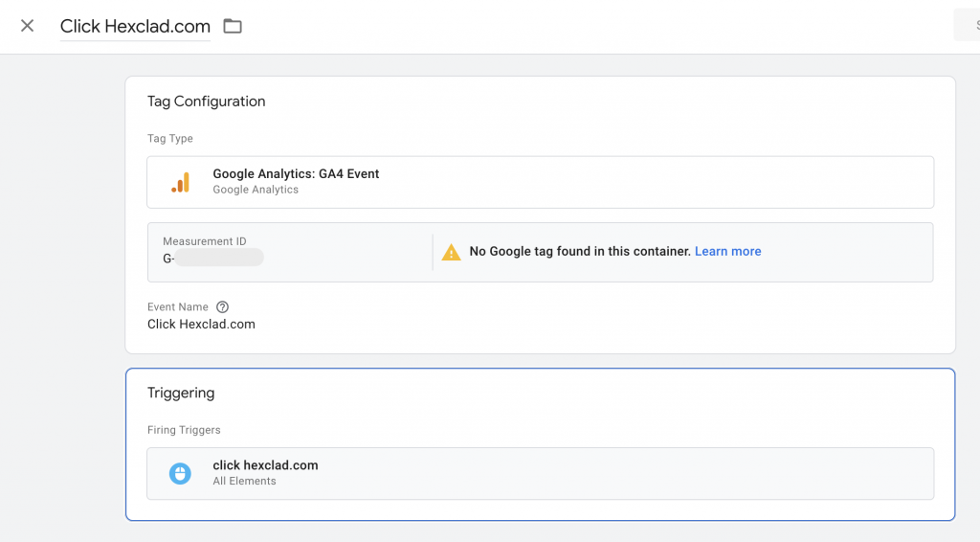
Task: Click the Tag Configuration heading
Action: [207, 102]
